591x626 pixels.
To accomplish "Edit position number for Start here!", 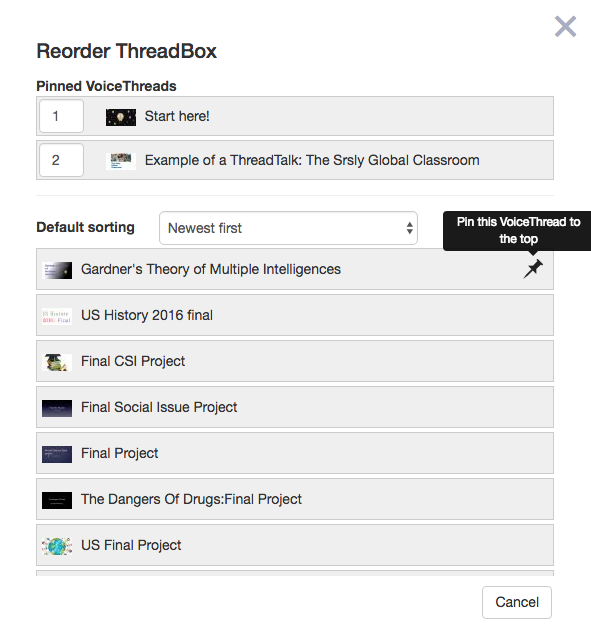I will point(61,116).
